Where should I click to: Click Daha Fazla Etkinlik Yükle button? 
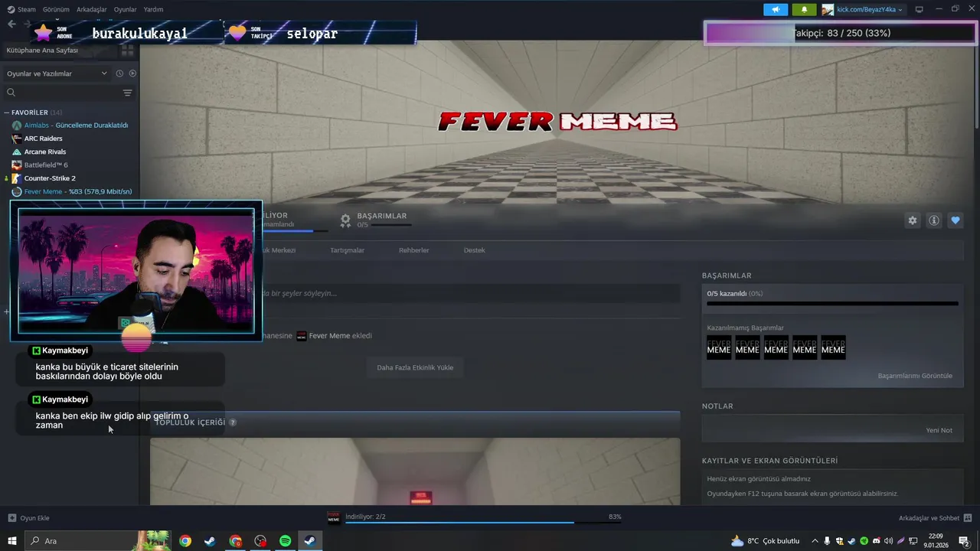[x=415, y=367]
